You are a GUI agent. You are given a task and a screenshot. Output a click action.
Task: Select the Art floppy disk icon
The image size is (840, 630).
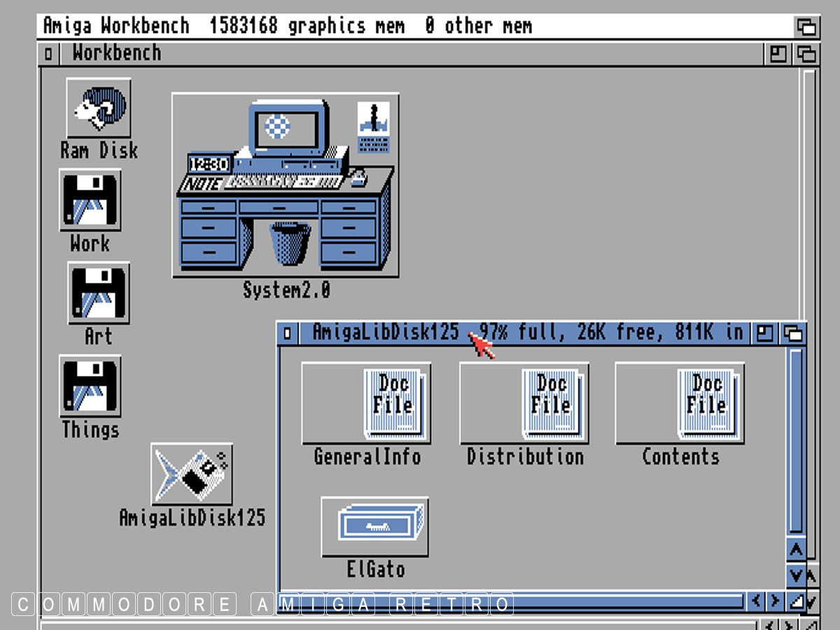point(99,293)
